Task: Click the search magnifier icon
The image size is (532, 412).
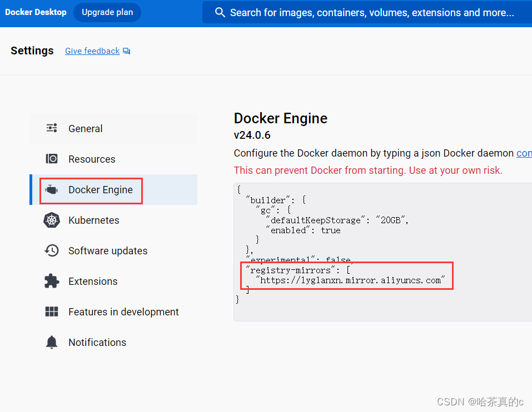Action: click(220, 13)
